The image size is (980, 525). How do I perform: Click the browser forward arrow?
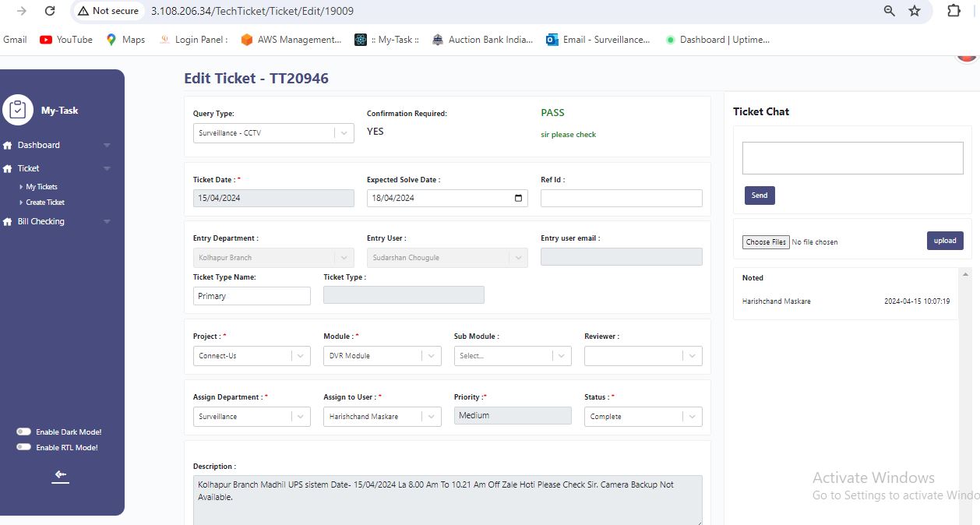(x=22, y=11)
